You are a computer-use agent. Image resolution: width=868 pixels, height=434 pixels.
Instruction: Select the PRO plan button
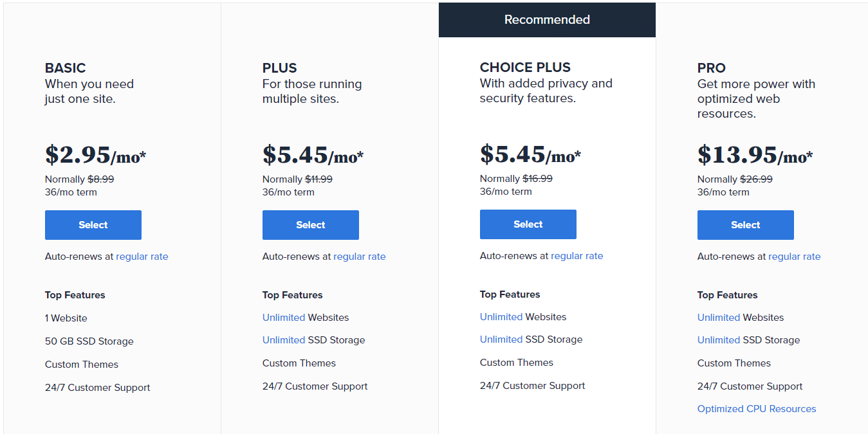(x=746, y=225)
